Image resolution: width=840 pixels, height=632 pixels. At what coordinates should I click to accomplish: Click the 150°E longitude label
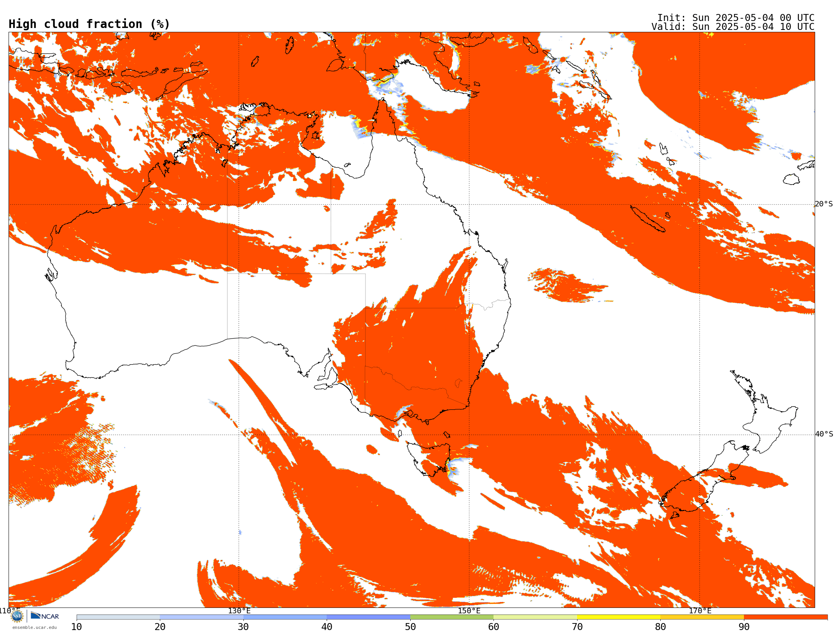(469, 611)
